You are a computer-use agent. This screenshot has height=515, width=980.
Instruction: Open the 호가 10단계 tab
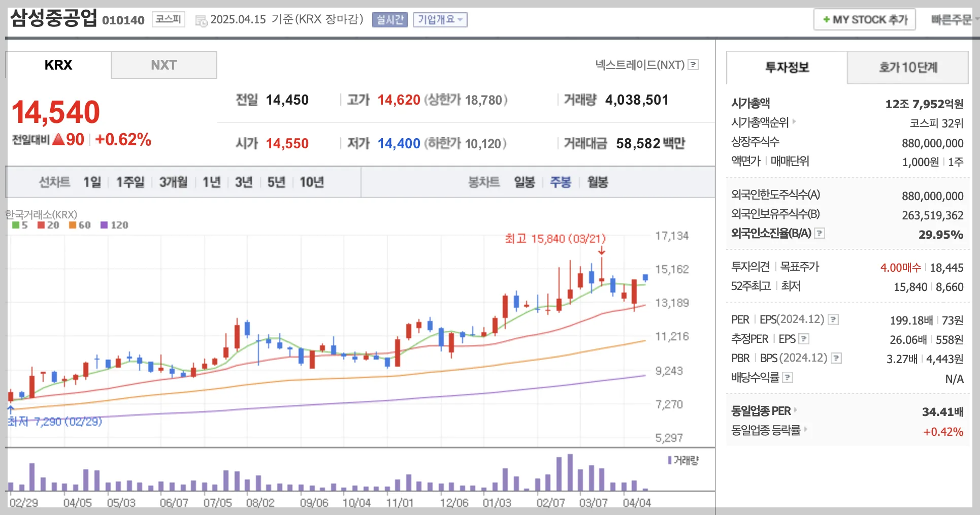point(908,68)
